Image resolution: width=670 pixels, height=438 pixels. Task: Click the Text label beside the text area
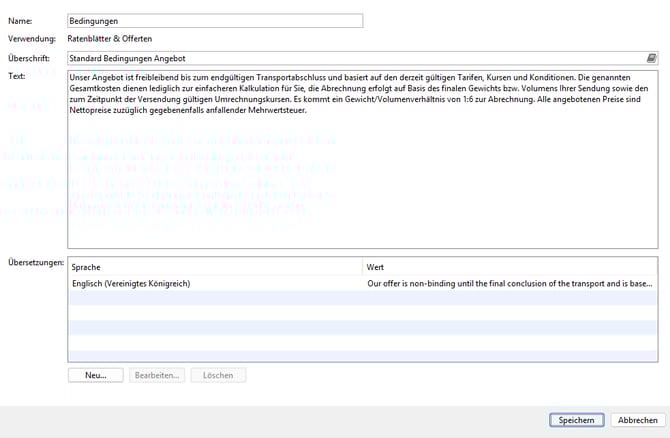pyautogui.click(x=17, y=76)
